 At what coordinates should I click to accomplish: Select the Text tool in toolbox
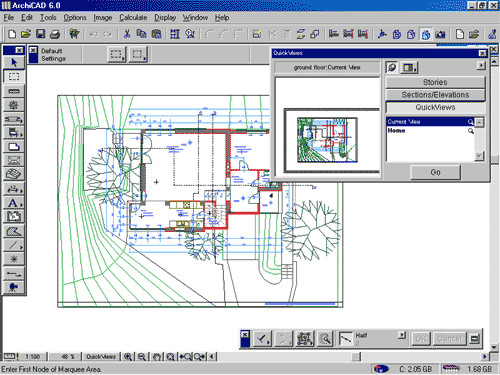click(x=14, y=203)
